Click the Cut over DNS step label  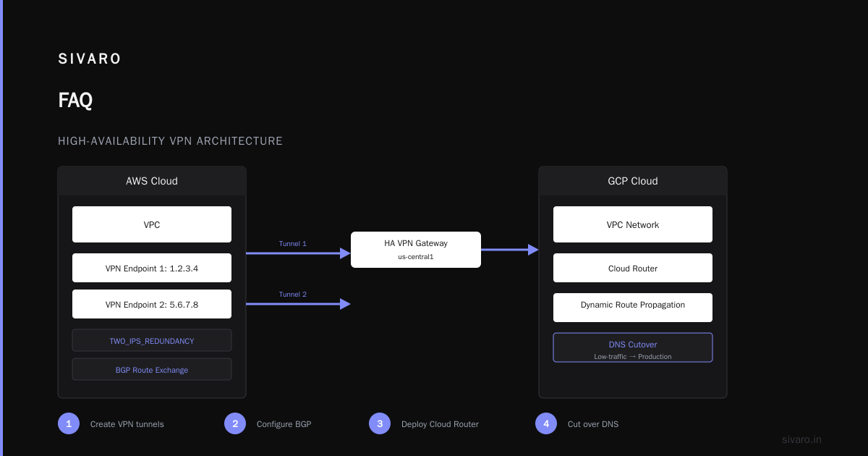point(593,424)
